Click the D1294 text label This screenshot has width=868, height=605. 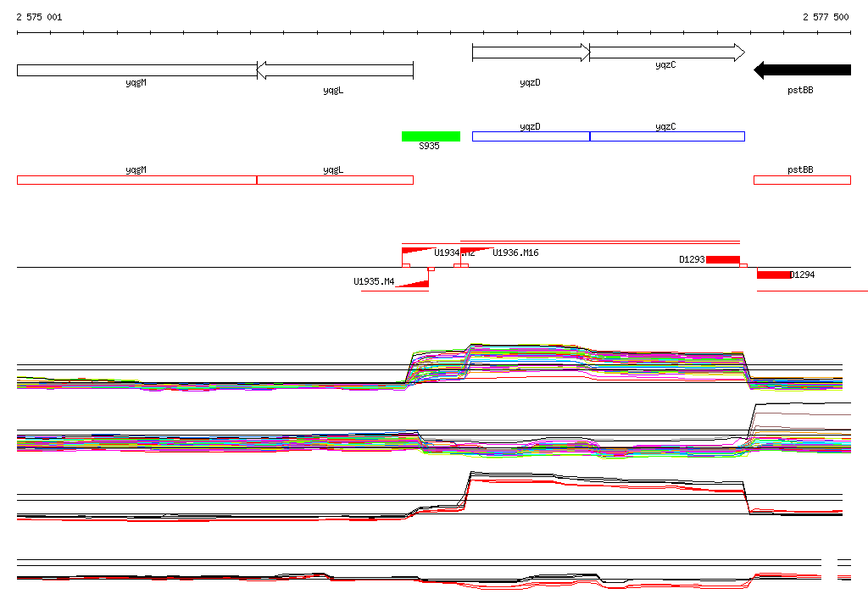(802, 275)
